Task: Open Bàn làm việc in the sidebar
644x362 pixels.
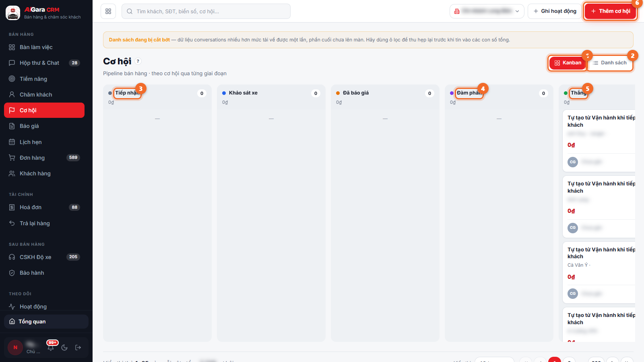Action: [44, 47]
